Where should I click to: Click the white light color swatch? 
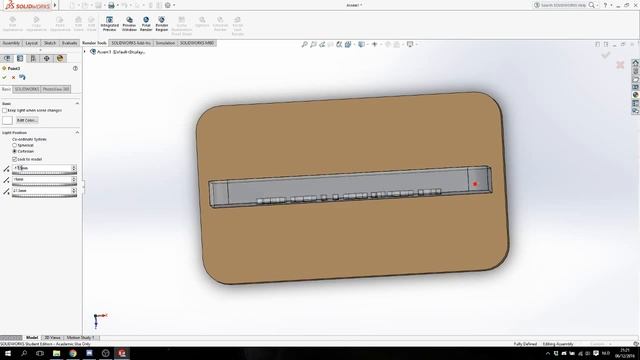[7, 120]
